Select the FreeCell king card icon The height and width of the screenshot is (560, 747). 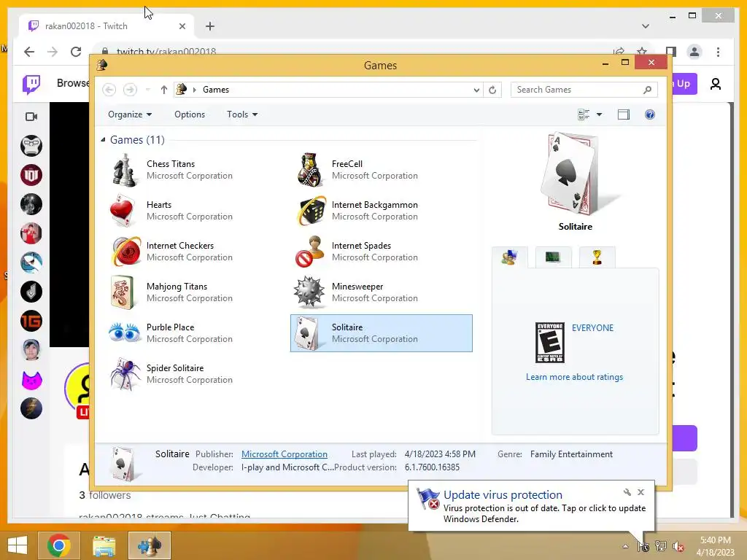tap(310, 170)
